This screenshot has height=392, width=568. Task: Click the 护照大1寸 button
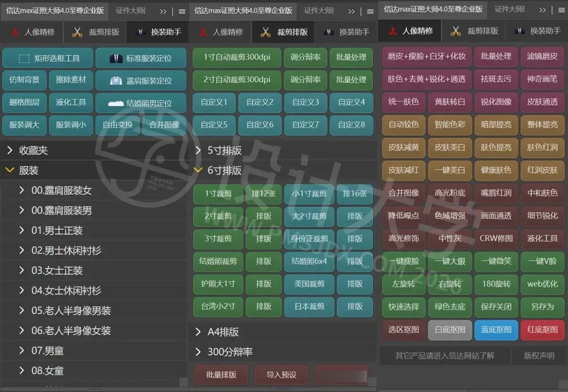(x=218, y=284)
